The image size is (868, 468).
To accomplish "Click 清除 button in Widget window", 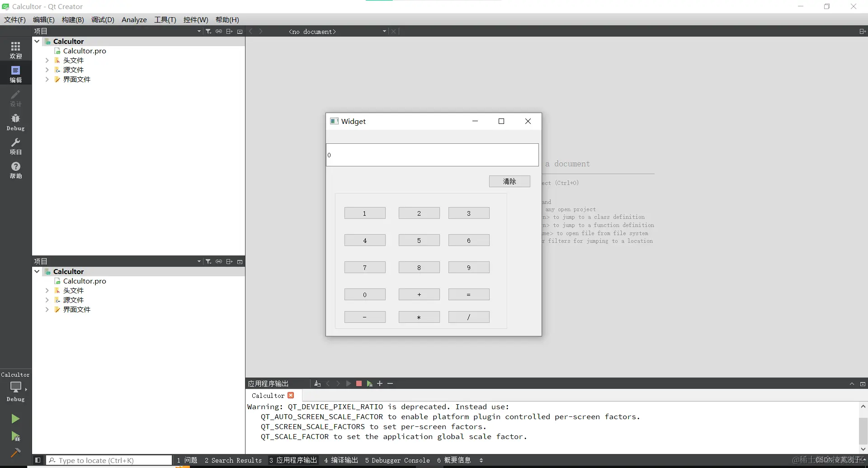I will point(509,181).
